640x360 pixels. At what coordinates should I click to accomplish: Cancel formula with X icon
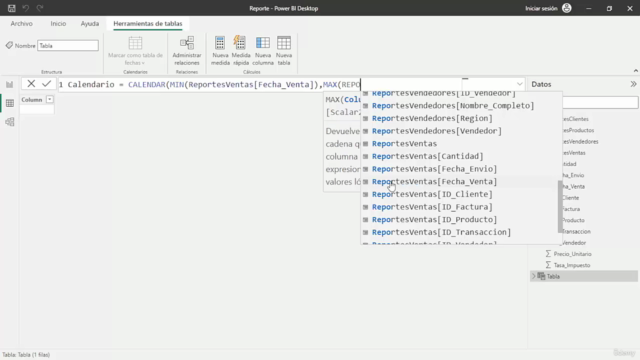(x=31, y=84)
